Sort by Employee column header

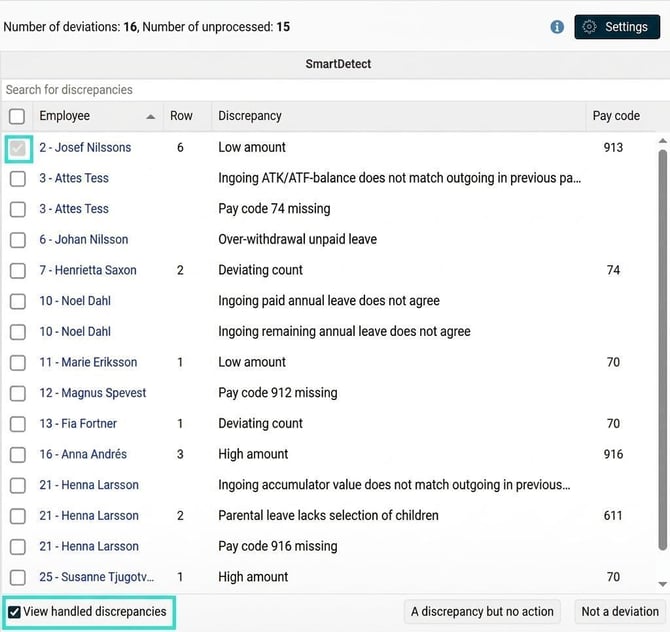tap(97, 116)
